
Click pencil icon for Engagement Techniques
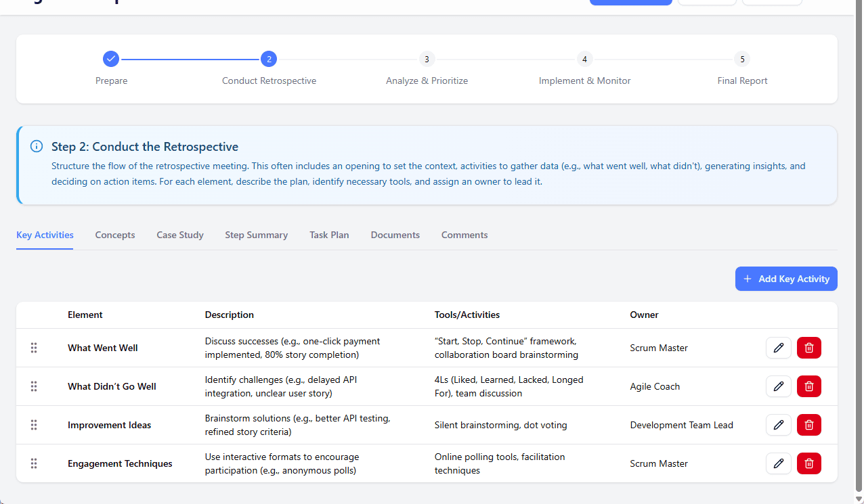tap(778, 463)
